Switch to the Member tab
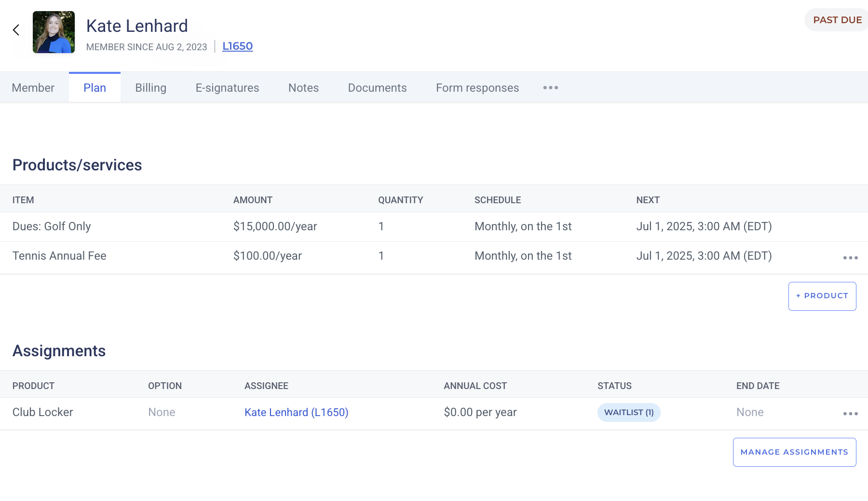The image size is (868, 501). (x=33, y=88)
